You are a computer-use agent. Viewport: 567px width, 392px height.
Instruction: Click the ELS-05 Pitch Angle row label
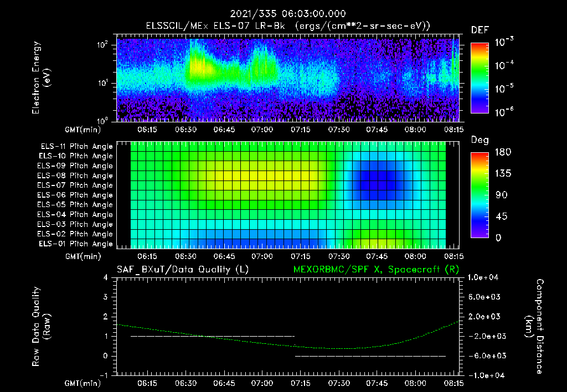tap(75, 205)
